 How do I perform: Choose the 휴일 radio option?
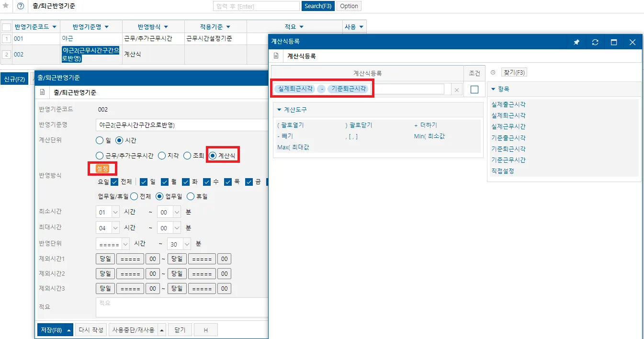[191, 196]
